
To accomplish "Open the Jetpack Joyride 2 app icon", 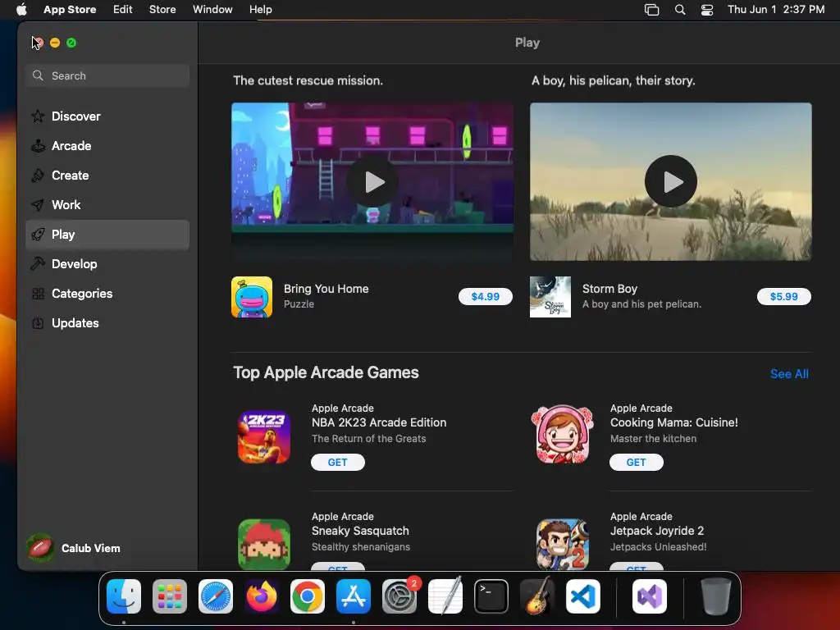I will (x=563, y=544).
